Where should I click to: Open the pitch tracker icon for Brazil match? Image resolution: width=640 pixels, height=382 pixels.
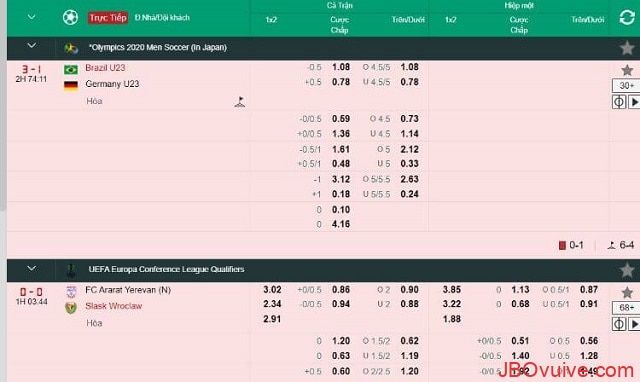click(619, 102)
